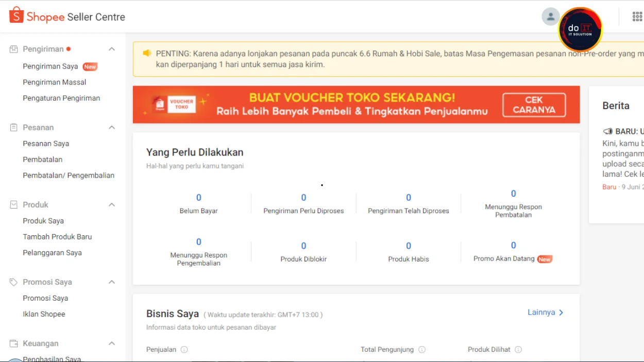This screenshot has height=362, width=644.
Task: Collapse the Produk section chevron
Action: pos(112,204)
